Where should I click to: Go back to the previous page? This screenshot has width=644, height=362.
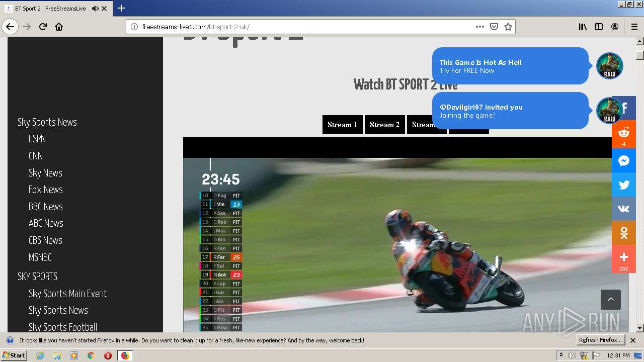(10, 27)
